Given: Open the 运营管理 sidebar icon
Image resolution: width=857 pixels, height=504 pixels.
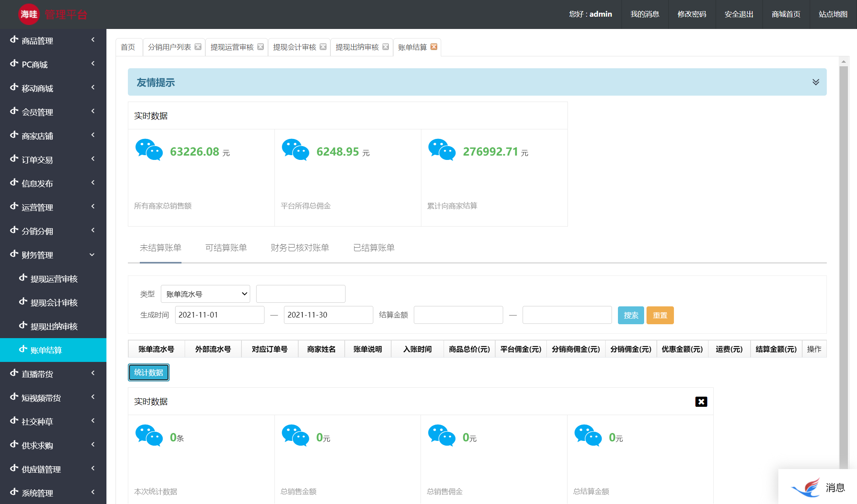Looking at the screenshot, I should 14,207.
